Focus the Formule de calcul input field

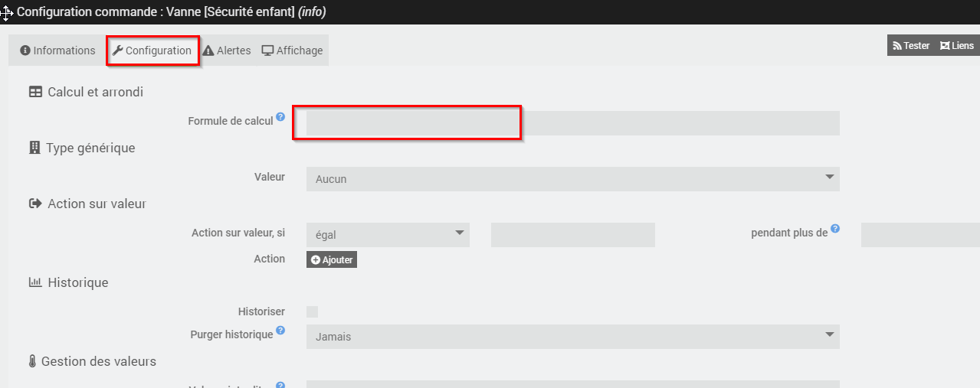coord(572,123)
